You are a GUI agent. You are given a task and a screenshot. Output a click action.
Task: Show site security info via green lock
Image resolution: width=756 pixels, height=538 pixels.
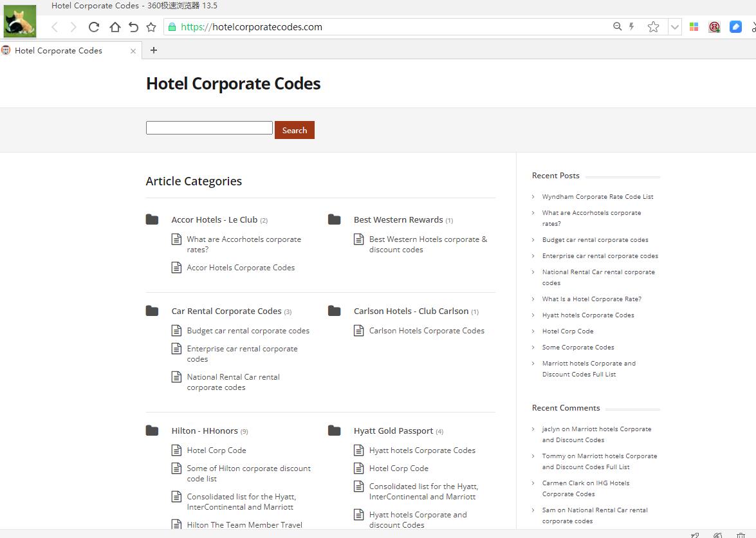coord(172,27)
